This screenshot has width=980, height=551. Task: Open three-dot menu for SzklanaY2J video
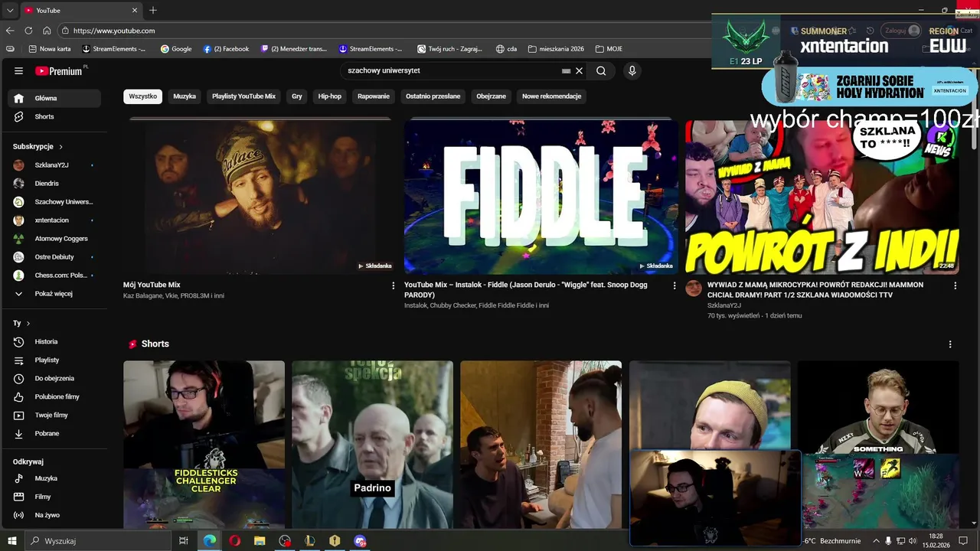pos(955,285)
